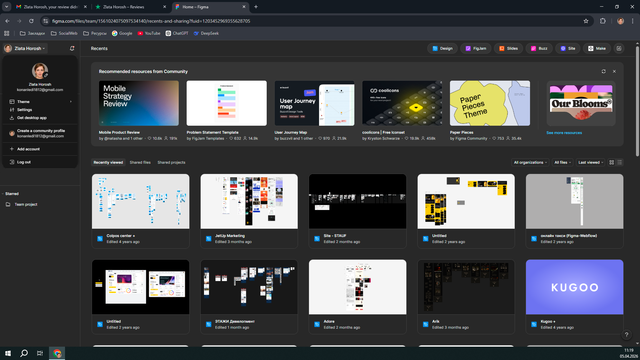Open the JetUp Marketing file

pyautogui.click(x=249, y=211)
